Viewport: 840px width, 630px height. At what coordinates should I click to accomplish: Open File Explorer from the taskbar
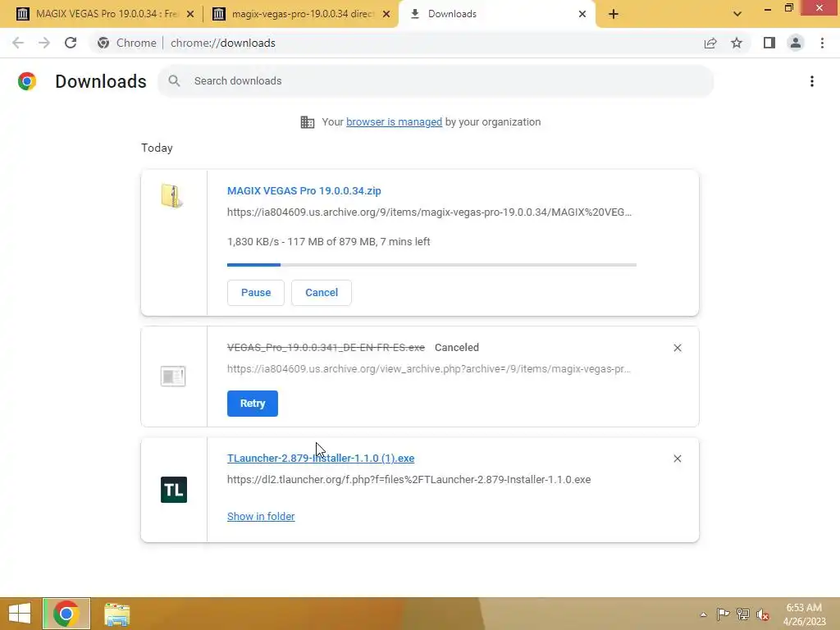point(116,614)
